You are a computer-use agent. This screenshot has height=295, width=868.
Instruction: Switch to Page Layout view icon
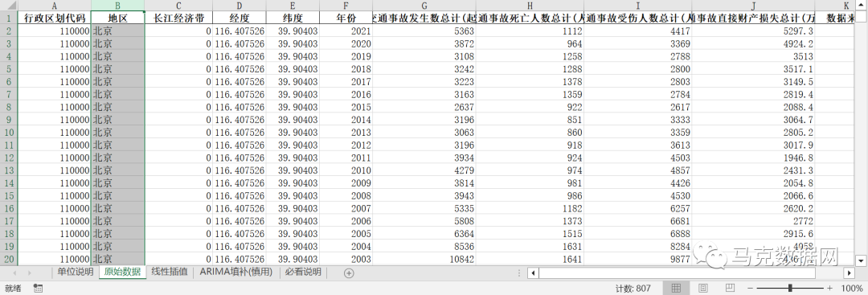[x=703, y=289]
